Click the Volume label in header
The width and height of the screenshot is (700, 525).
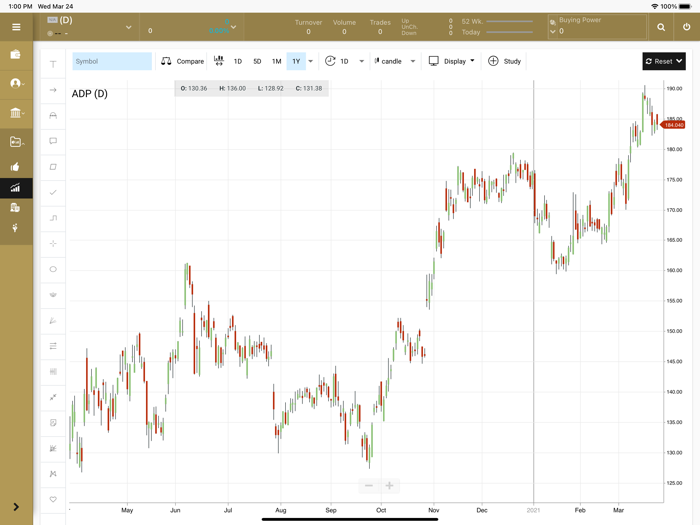344,22
